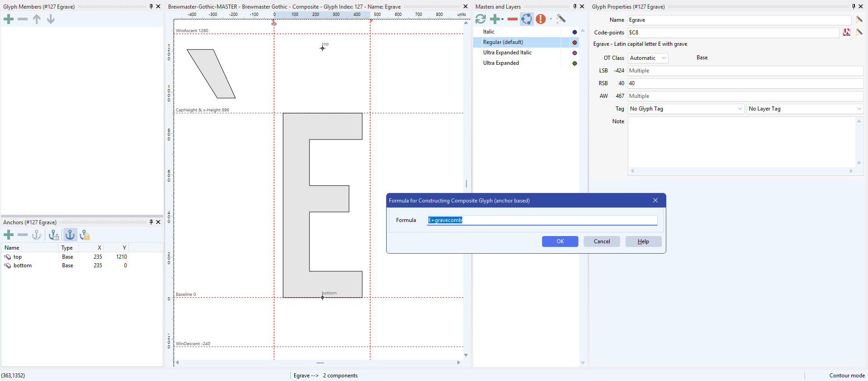The width and height of the screenshot is (868, 381).
Task: Remove master using red minus icon
Action: click(x=512, y=19)
